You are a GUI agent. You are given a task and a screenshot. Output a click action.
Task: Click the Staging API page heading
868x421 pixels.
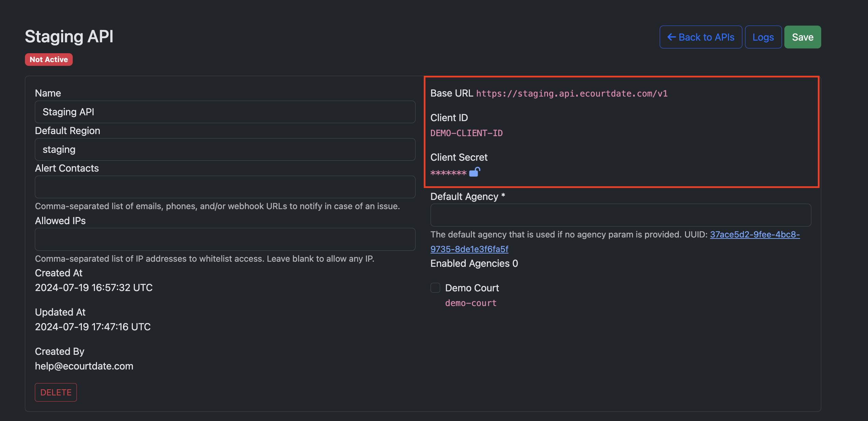click(x=69, y=37)
